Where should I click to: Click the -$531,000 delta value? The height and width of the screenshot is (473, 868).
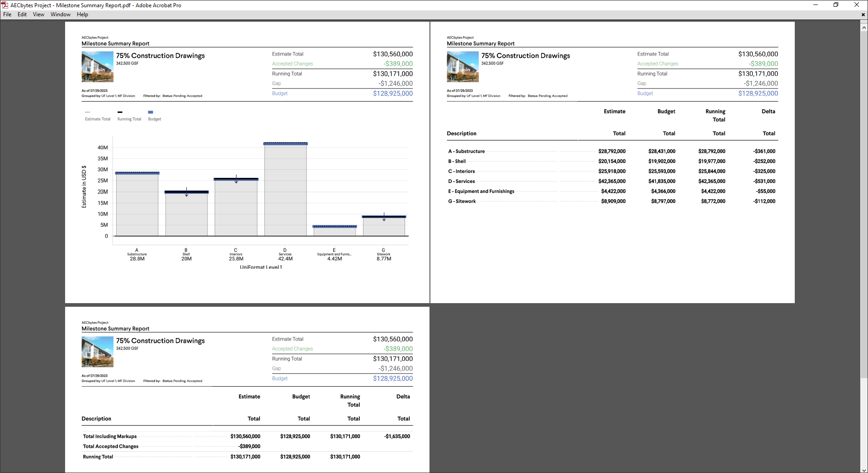tap(764, 181)
